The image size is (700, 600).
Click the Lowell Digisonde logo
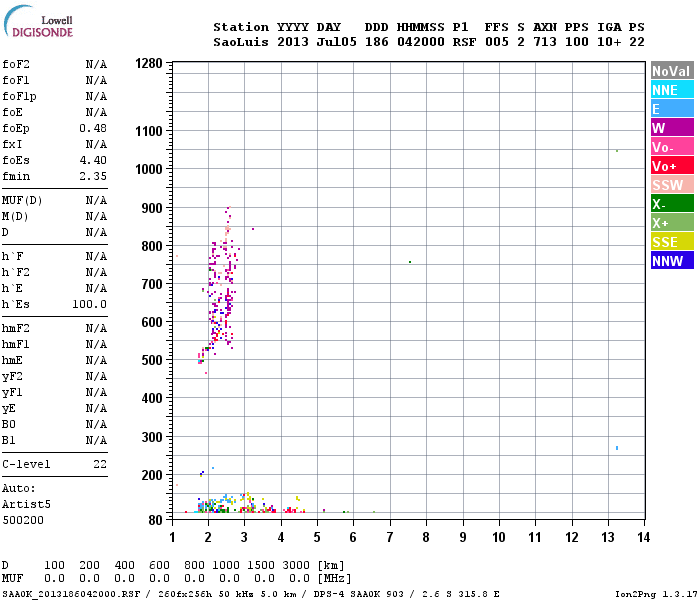pyautogui.click(x=38, y=21)
